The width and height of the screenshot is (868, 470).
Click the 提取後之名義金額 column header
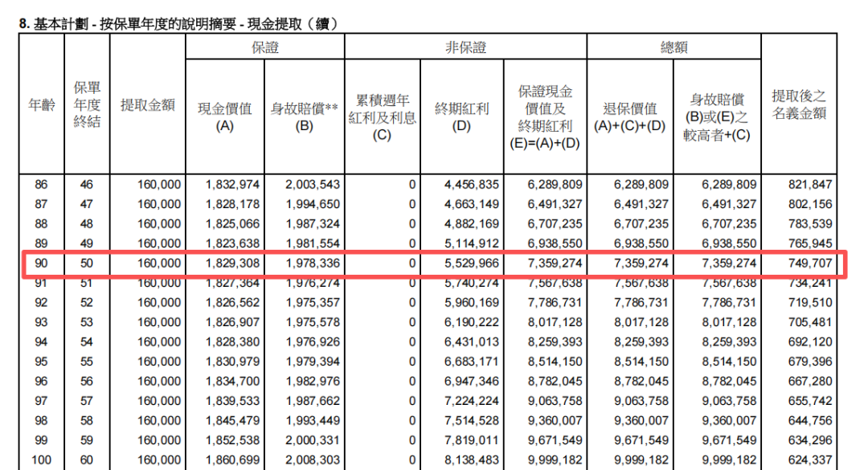[x=799, y=105]
